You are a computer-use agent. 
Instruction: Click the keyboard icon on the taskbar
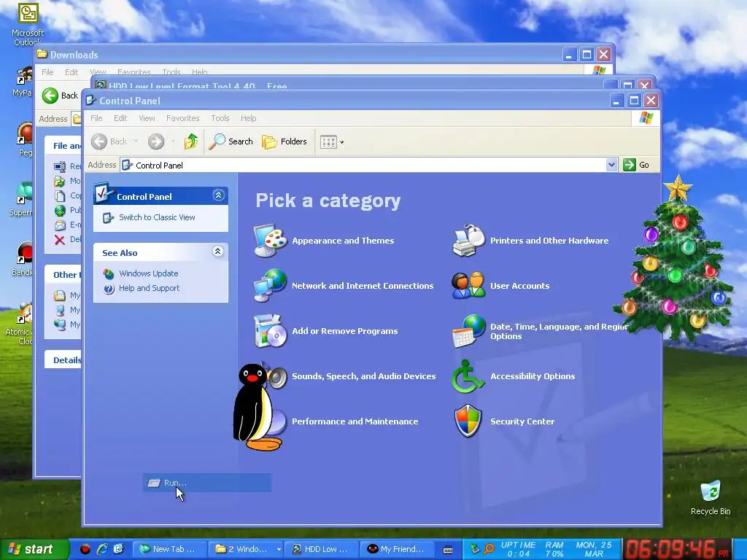tap(448, 550)
